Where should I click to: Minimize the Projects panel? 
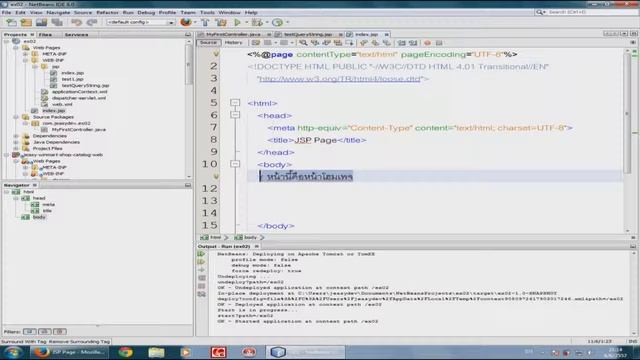click(x=188, y=35)
